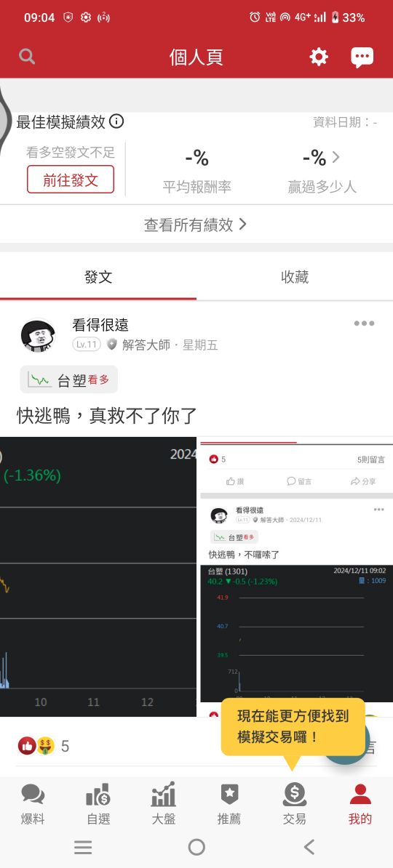
Task: Show info for 最佳模擬績效
Action: point(116,121)
